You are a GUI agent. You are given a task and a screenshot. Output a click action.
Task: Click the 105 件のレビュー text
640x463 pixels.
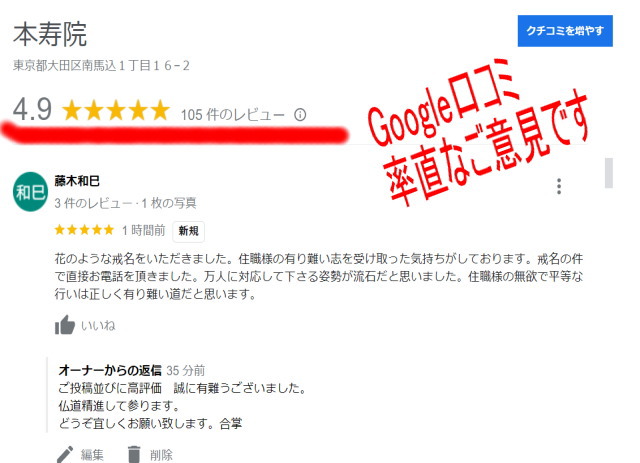click(233, 115)
